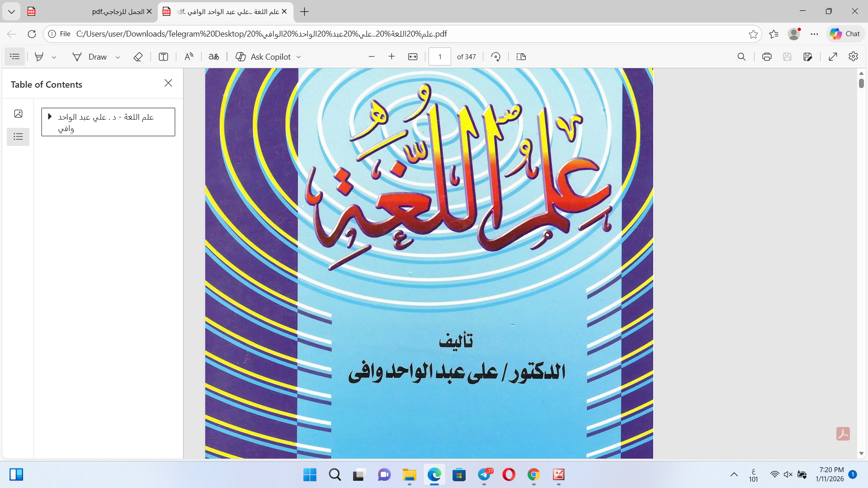Image resolution: width=868 pixels, height=488 pixels.
Task: Open Ask Copilot
Action: click(x=264, y=56)
